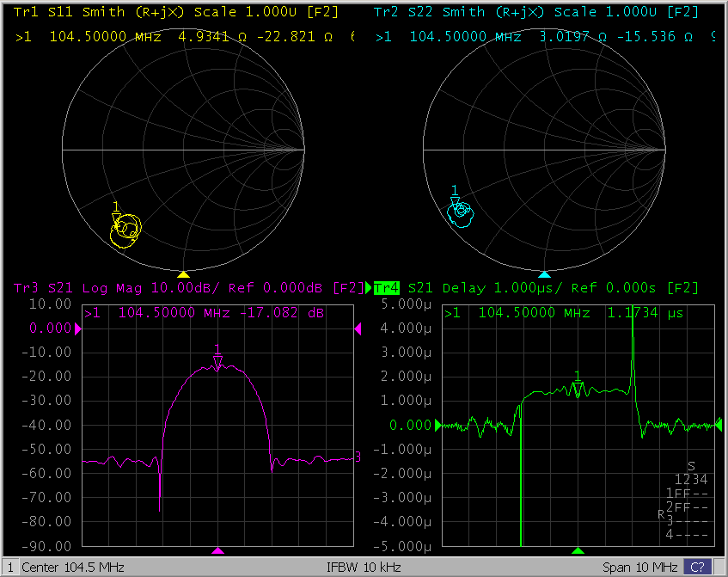
Task: Select marker 1 triangle on green Delay trace
Action: 578,386
